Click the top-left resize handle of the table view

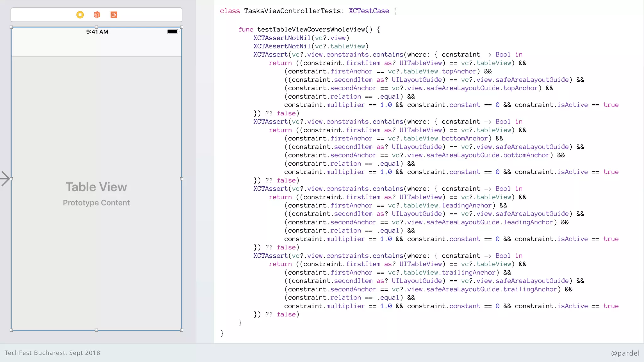click(x=11, y=27)
